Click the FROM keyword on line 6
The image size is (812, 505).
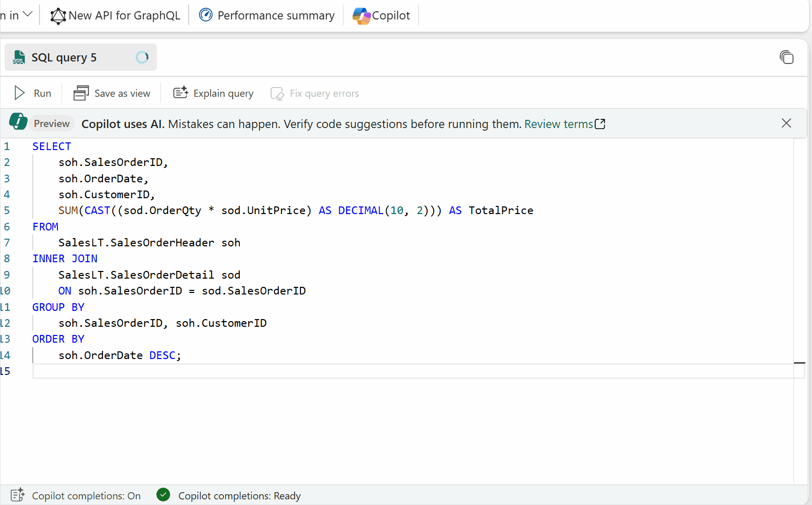pos(46,227)
